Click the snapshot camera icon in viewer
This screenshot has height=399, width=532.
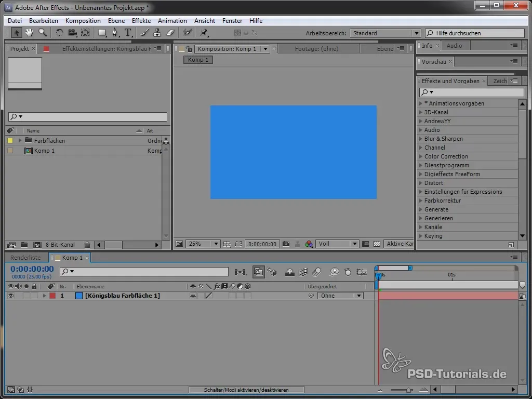(x=286, y=244)
